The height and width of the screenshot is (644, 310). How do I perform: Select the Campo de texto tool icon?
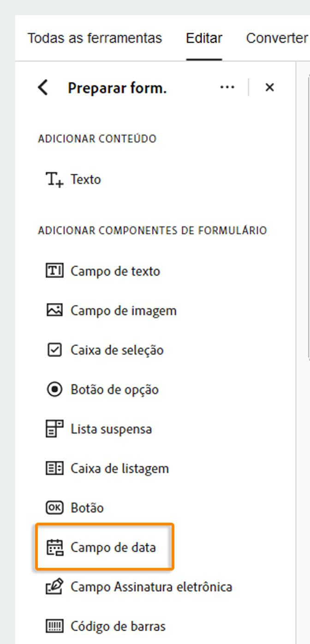tap(54, 271)
